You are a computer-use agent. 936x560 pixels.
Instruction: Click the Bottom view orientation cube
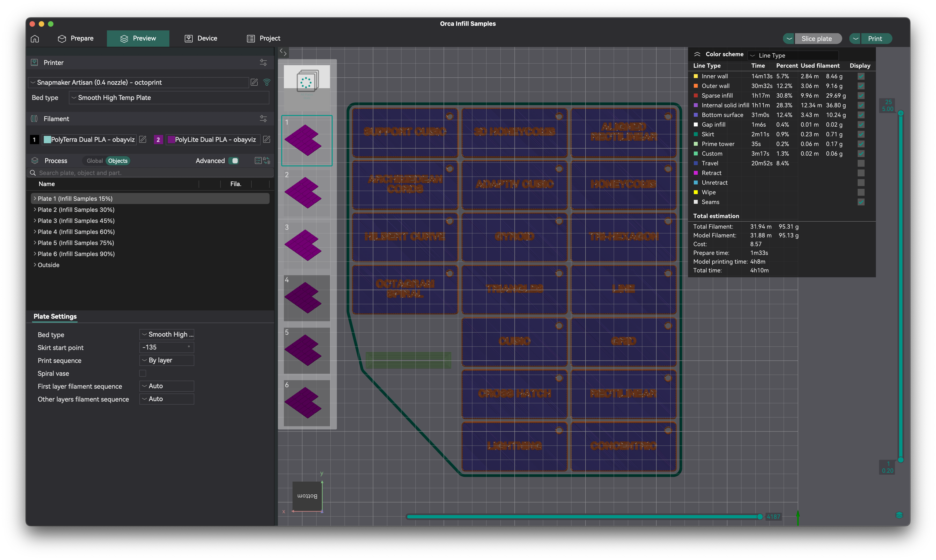(x=307, y=496)
